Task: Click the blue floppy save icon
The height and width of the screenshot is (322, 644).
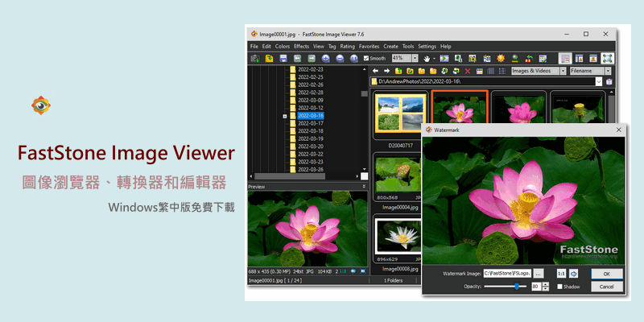Action: coord(283,58)
